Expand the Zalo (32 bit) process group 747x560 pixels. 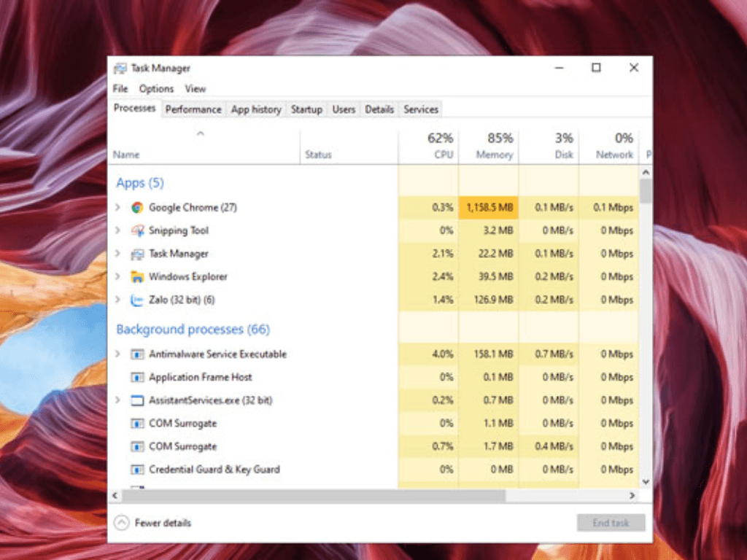pyautogui.click(x=117, y=300)
